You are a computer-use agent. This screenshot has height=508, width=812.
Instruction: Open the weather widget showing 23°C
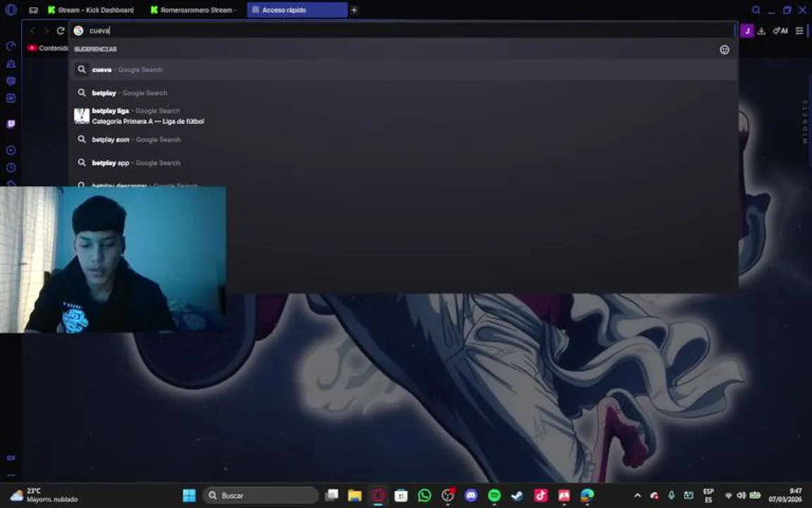pyautogui.click(x=44, y=495)
